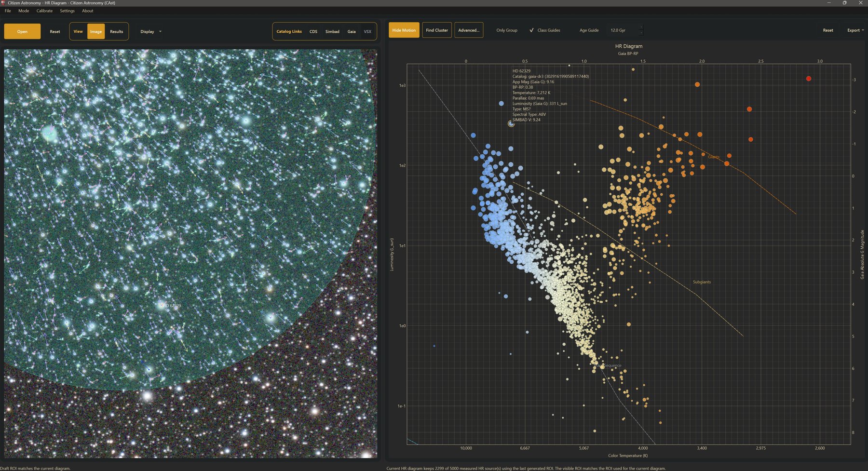Image resolution: width=868 pixels, height=471 pixels.
Task: Decrease the Age Guide value with the down arrow
Action: tap(641, 33)
